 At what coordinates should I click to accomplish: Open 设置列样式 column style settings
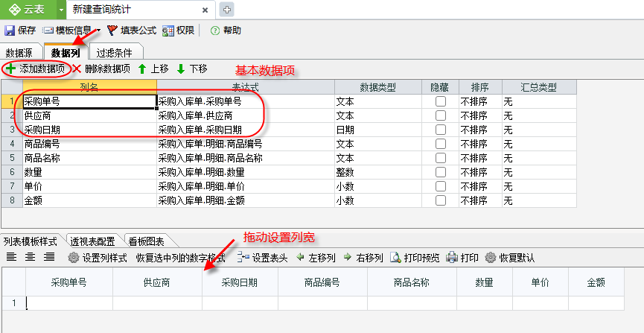pyautogui.click(x=98, y=258)
